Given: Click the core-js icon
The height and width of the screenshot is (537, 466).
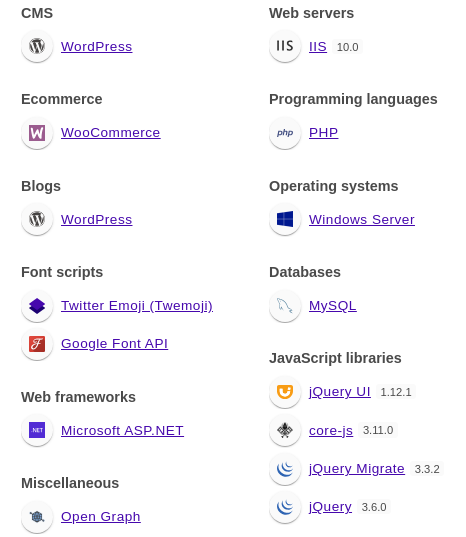Looking at the screenshot, I should [285, 430].
